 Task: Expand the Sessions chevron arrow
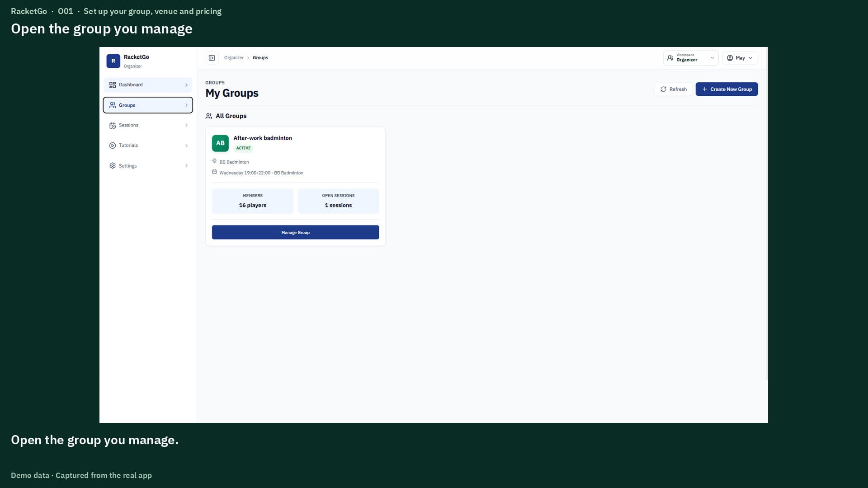[186, 125]
